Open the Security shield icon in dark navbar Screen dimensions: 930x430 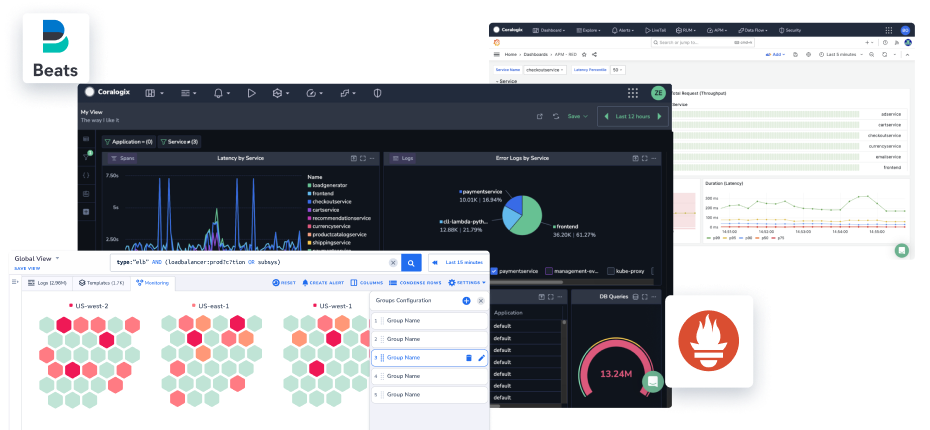tap(377, 93)
